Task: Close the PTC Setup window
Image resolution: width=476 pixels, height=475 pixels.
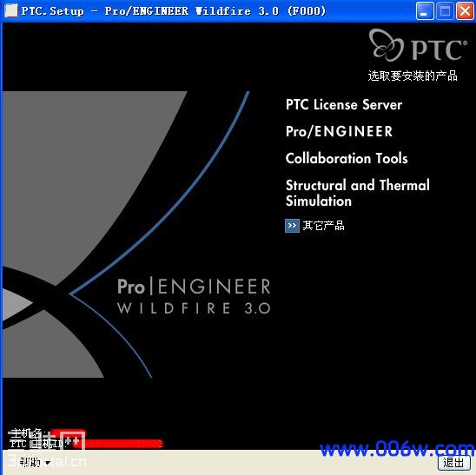Action: (x=465, y=11)
